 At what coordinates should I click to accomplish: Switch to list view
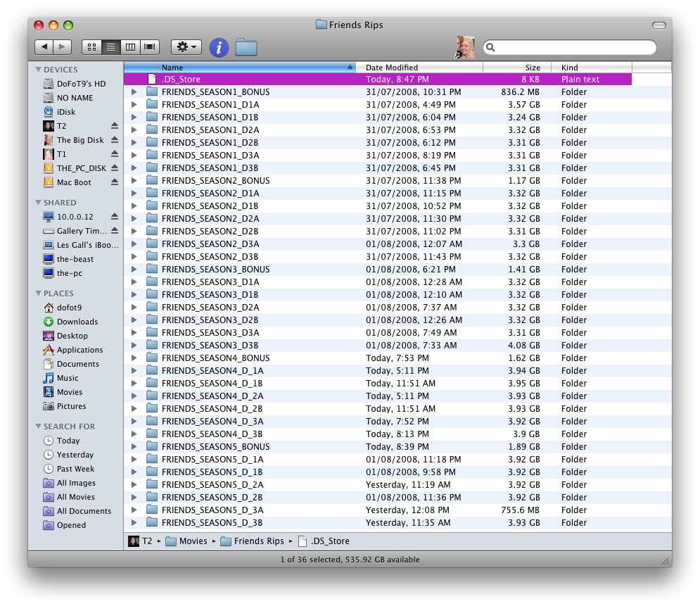point(110,47)
